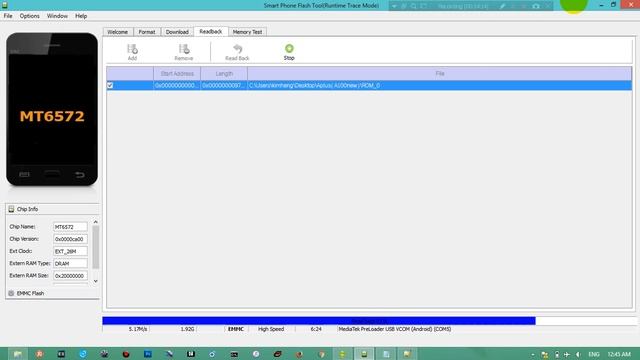Image resolution: width=640 pixels, height=360 pixels.
Task: Click the Chip Info panel title
Action: [27, 209]
